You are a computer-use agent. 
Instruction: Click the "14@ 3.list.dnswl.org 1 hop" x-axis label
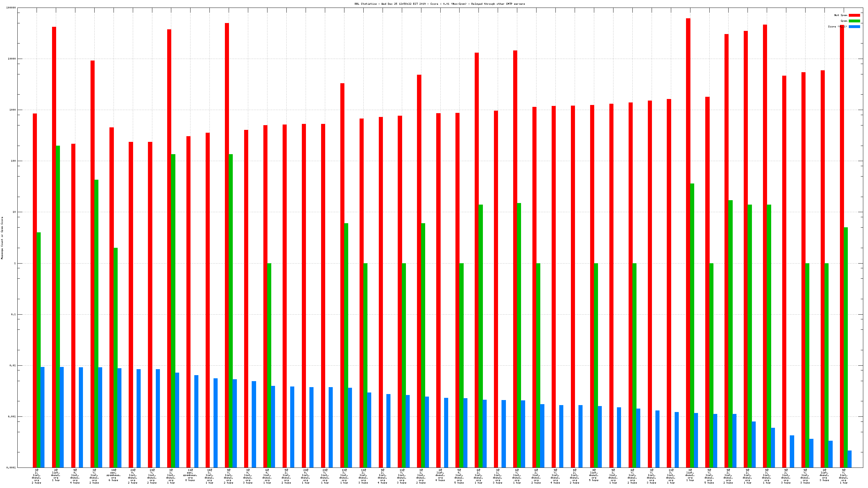point(209,476)
